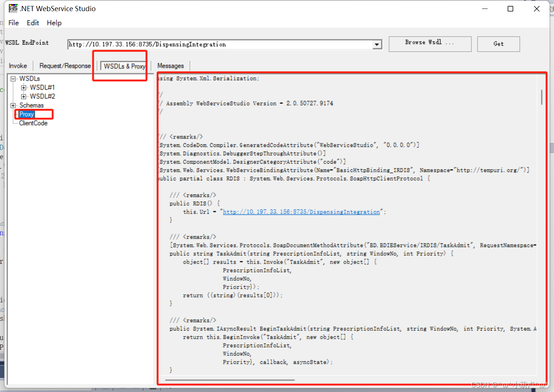
Task: Click 'return ((string)(results[0]));' line
Action: click(x=233, y=295)
